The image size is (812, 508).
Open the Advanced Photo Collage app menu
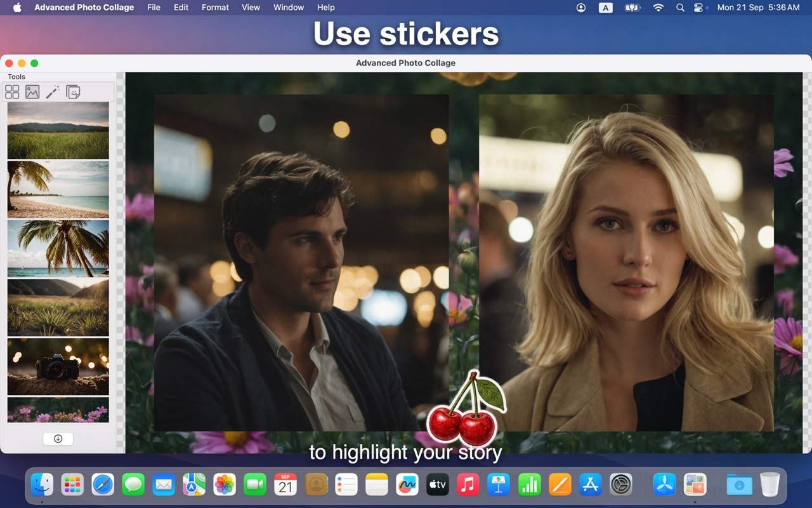point(84,8)
